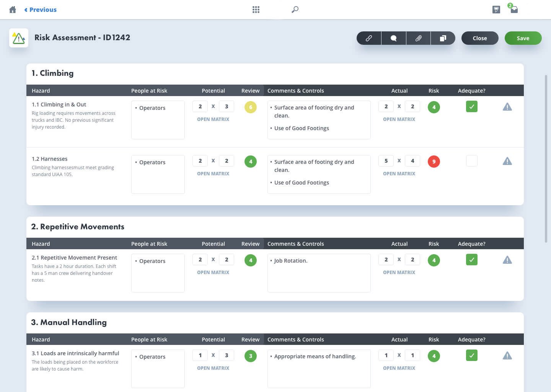Click the feedback flag icon in header
Screen dimensions: 551x392
click(496, 10)
